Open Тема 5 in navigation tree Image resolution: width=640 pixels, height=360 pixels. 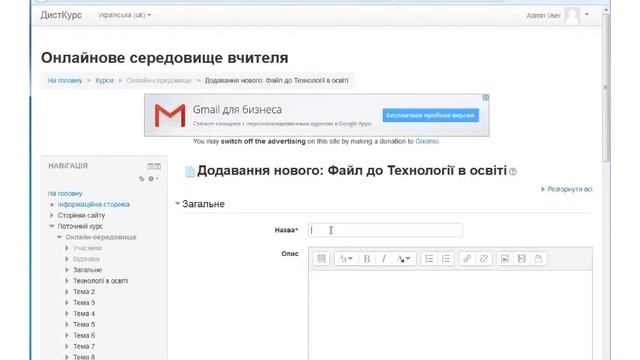coord(84,324)
